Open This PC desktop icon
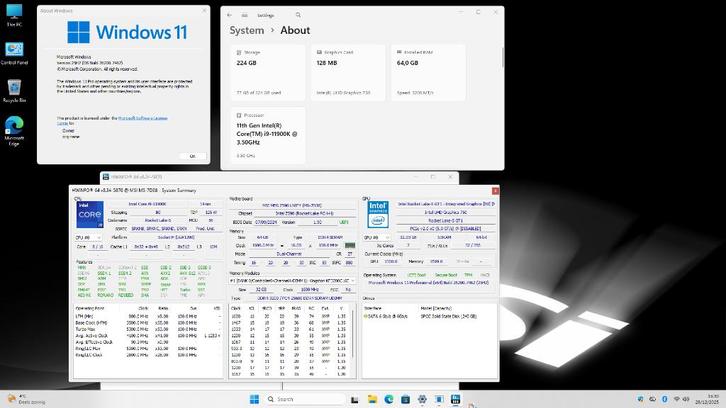726x408 pixels. point(14,15)
